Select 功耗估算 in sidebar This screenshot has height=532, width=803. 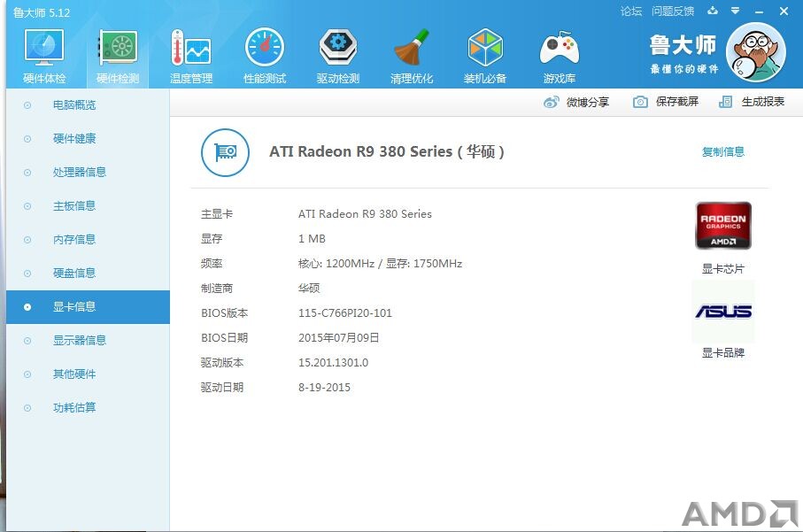click(x=88, y=407)
